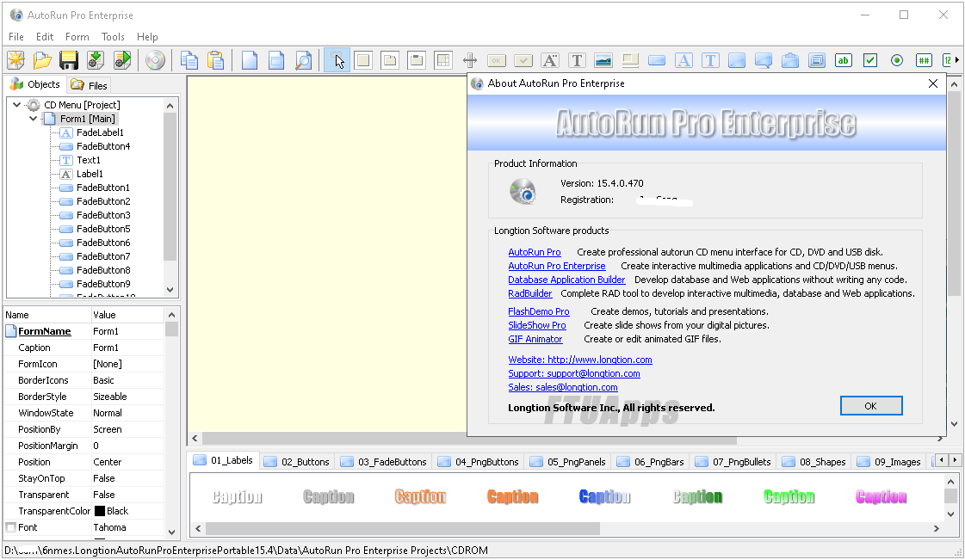Pick the blue Caption label style
Screen dimensions: 965x560
click(x=604, y=496)
